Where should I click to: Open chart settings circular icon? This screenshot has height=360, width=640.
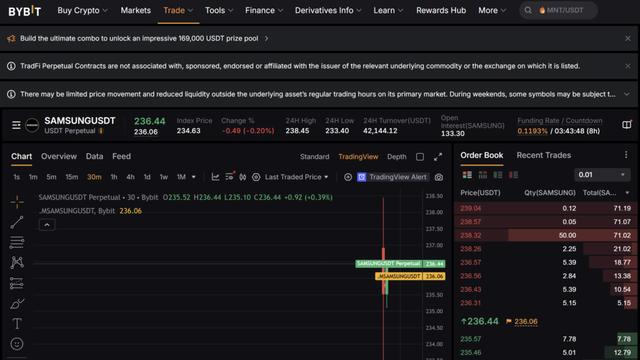tap(256, 177)
